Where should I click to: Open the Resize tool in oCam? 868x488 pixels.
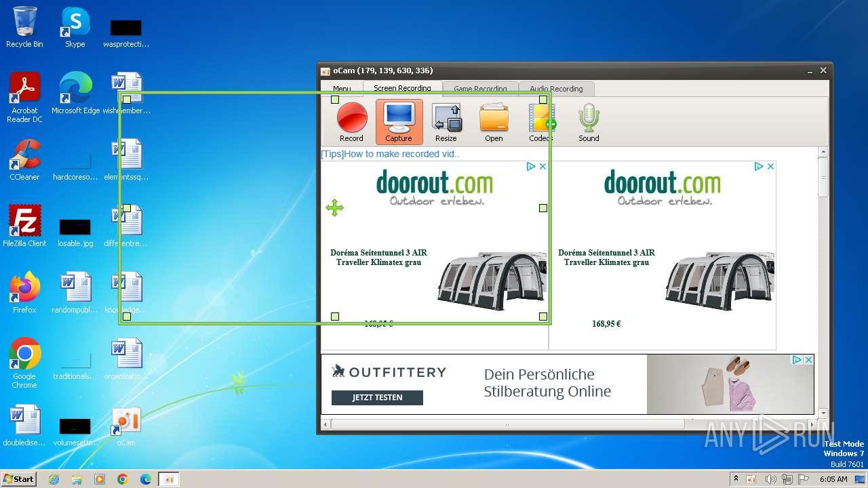(x=446, y=123)
